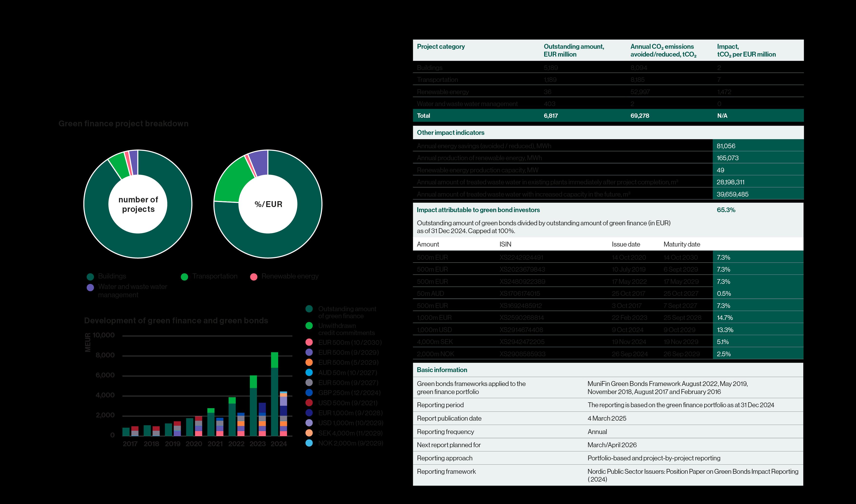
Task: Click the Transportation green legend dot
Action: 184,277
